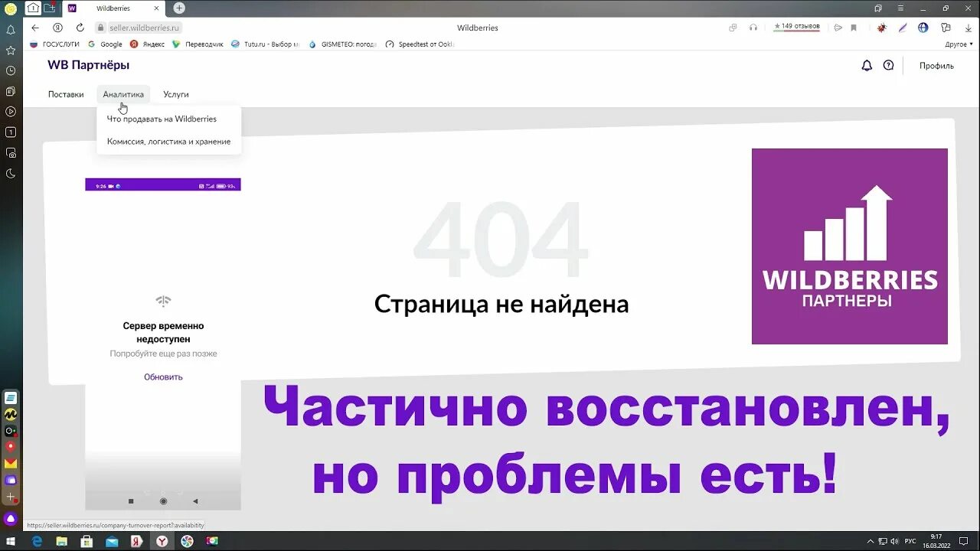Open the Профиль link
This screenshot has width=980, height=551.
[x=936, y=66]
